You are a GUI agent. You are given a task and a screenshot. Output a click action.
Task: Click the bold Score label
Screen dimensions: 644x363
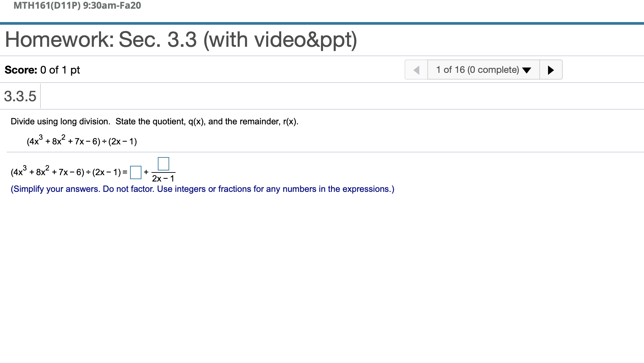coord(21,70)
